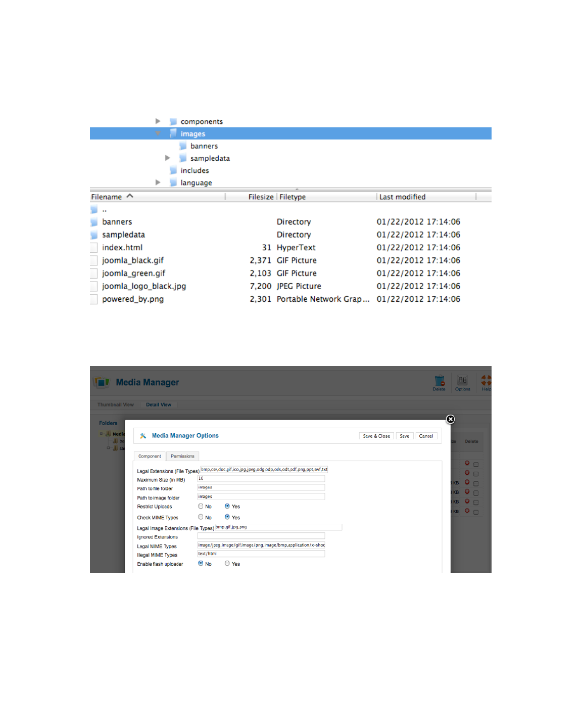Select the banners folder in tree
Viewport: 582px width, 728px height.
204,146
